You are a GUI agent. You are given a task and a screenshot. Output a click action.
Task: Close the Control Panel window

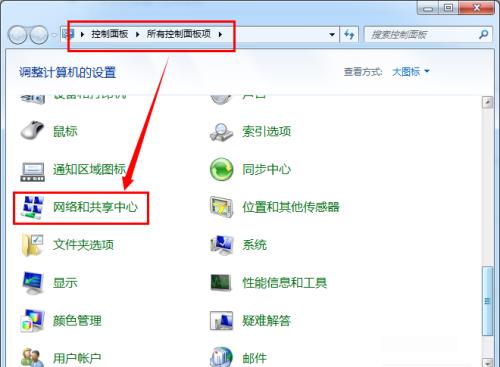pos(477,8)
